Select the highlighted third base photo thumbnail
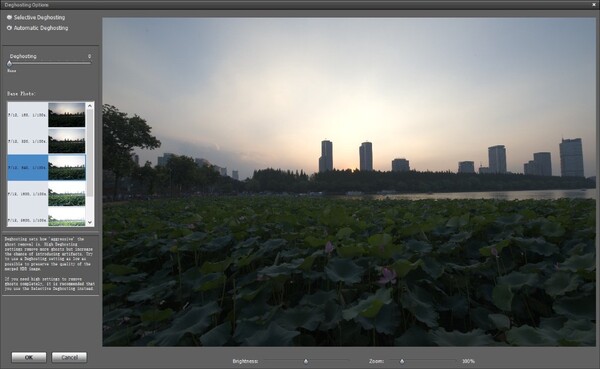Screen dimensions: 600x369 pos(67,167)
